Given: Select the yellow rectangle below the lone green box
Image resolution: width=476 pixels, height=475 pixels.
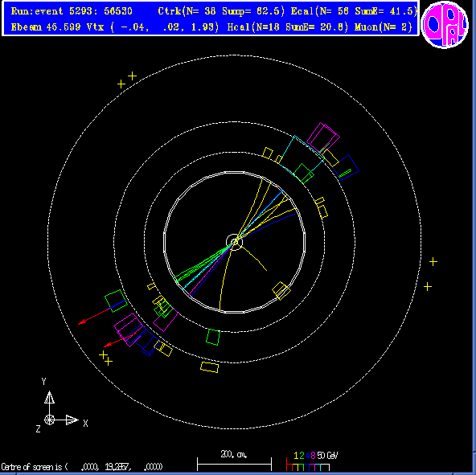Looking at the screenshot, I should pos(210,367).
